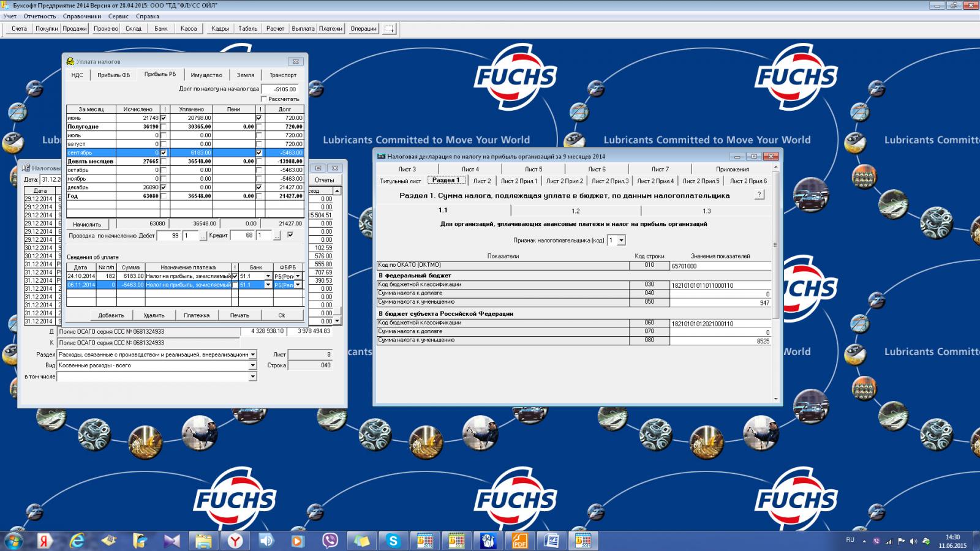Click the Платежка button
The image size is (980, 551).
pos(197,315)
